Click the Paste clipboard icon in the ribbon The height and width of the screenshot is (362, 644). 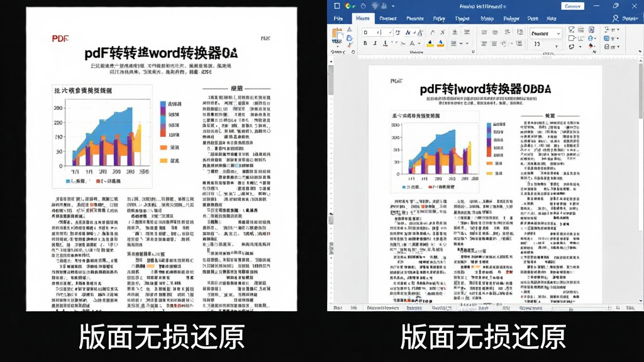click(337, 36)
